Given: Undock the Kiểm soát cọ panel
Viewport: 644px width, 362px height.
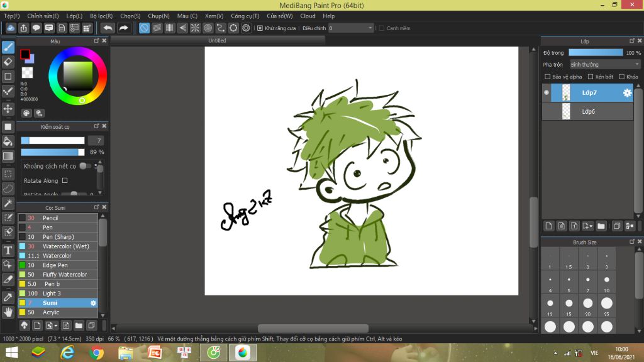Looking at the screenshot, I should [96, 126].
